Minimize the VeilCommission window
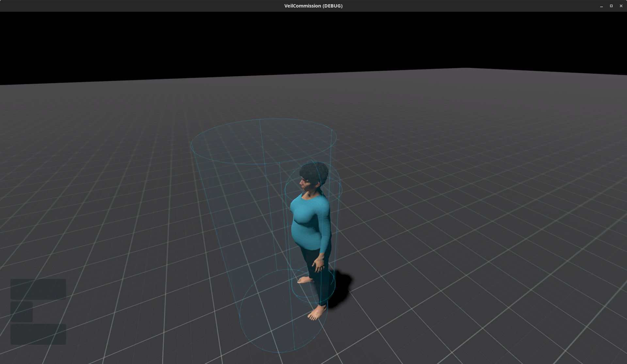Viewport: 627px width, 364px height. pos(601,6)
